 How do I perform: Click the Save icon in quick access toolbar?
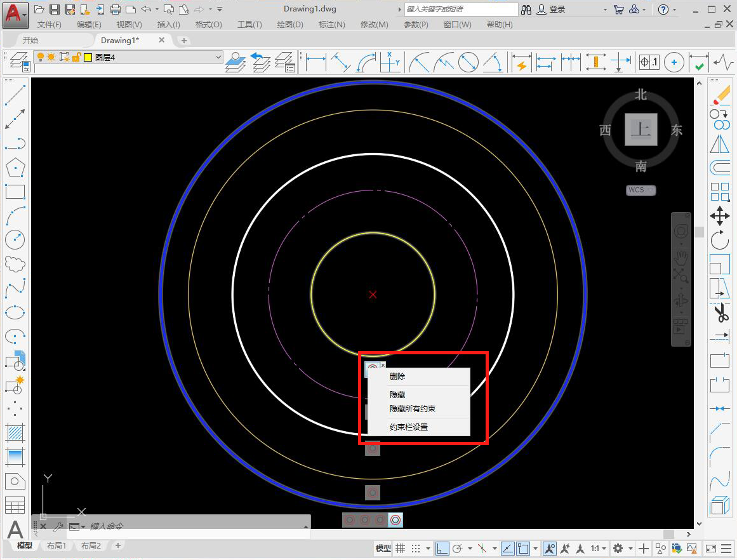click(x=55, y=10)
